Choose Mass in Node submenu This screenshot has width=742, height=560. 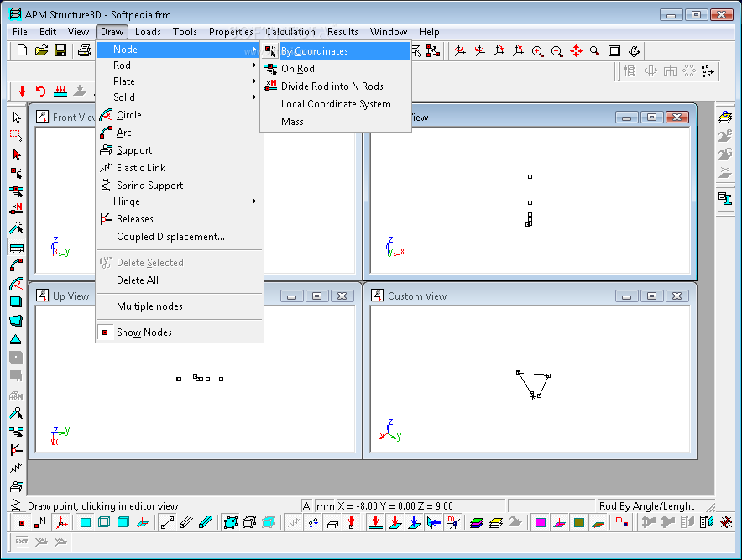point(336,122)
